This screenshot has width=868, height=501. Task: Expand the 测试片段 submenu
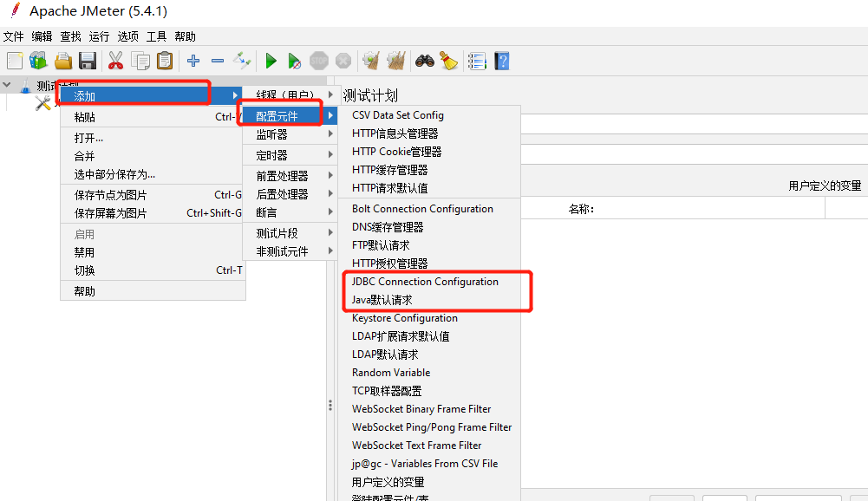pos(290,233)
